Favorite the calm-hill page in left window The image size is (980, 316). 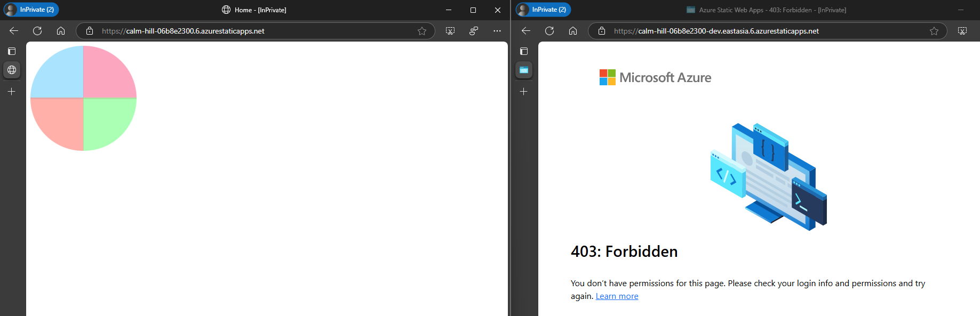point(422,31)
